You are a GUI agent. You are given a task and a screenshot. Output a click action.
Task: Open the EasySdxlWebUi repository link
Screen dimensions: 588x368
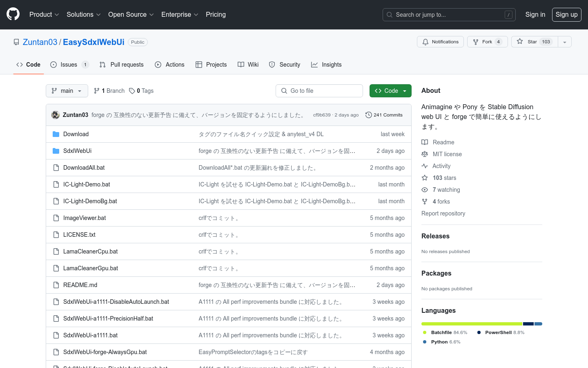[x=94, y=42]
